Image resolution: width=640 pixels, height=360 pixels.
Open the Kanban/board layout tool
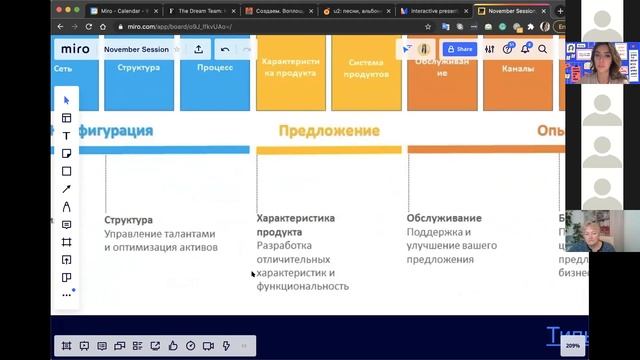click(x=67, y=278)
